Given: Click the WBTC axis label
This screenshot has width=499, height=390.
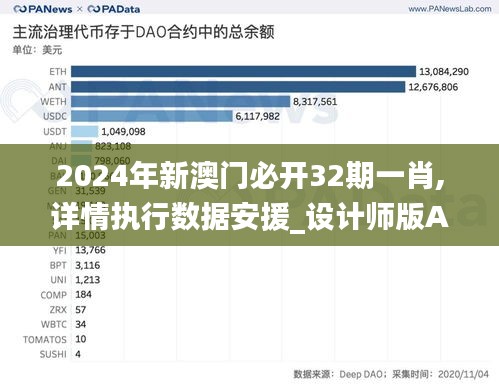Looking at the screenshot, I should pos(54,324).
